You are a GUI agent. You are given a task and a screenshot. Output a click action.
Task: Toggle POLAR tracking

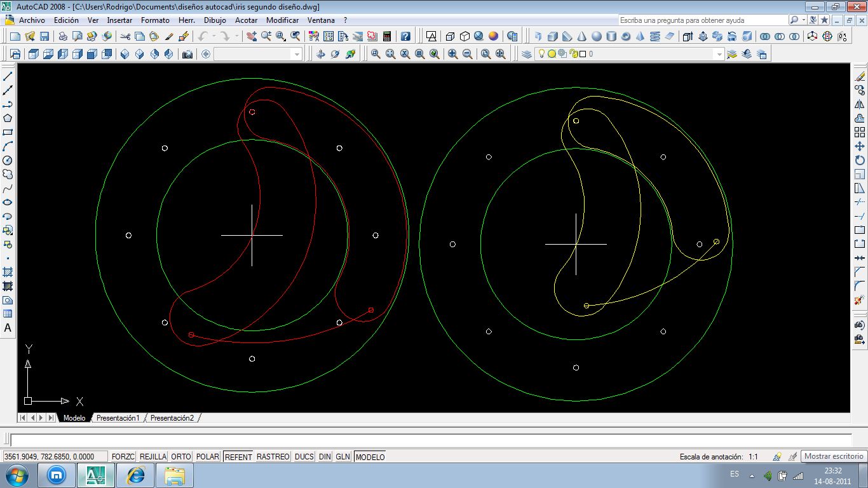[x=208, y=456]
